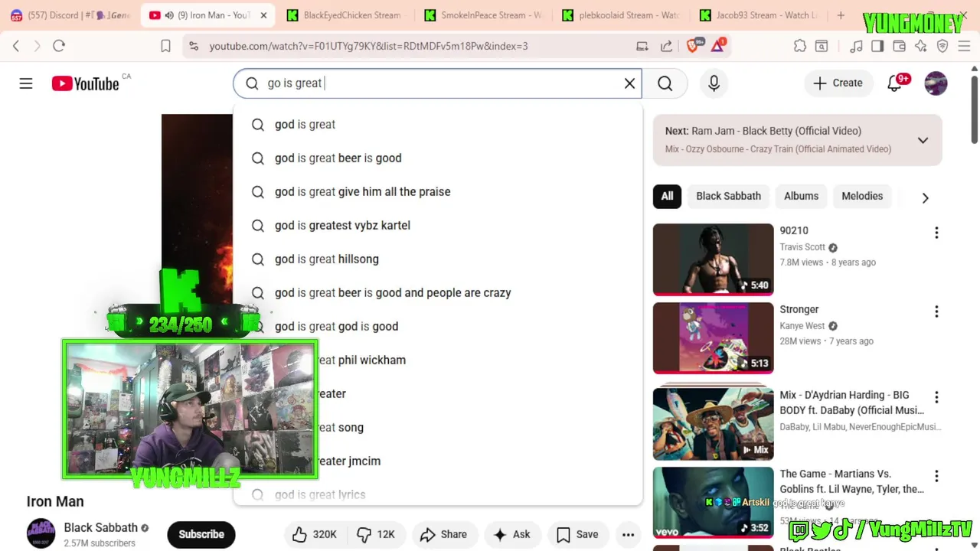Close the Iron Man YouTube tab

[x=263, y=15]
